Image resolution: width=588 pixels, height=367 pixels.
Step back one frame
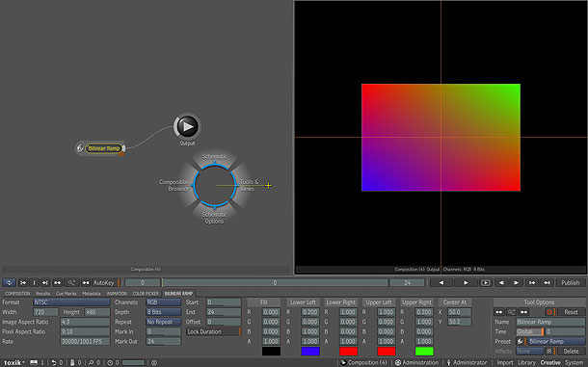coord(501,282)
